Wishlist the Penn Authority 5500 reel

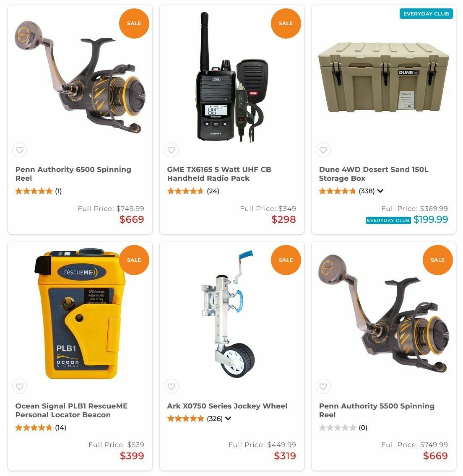click(x=323, y=386)
